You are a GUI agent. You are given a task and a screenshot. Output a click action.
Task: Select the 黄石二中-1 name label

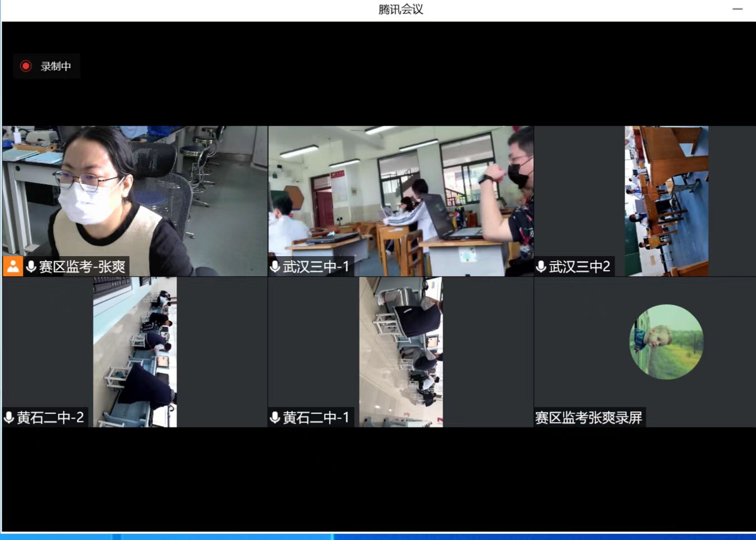point(316,418)
